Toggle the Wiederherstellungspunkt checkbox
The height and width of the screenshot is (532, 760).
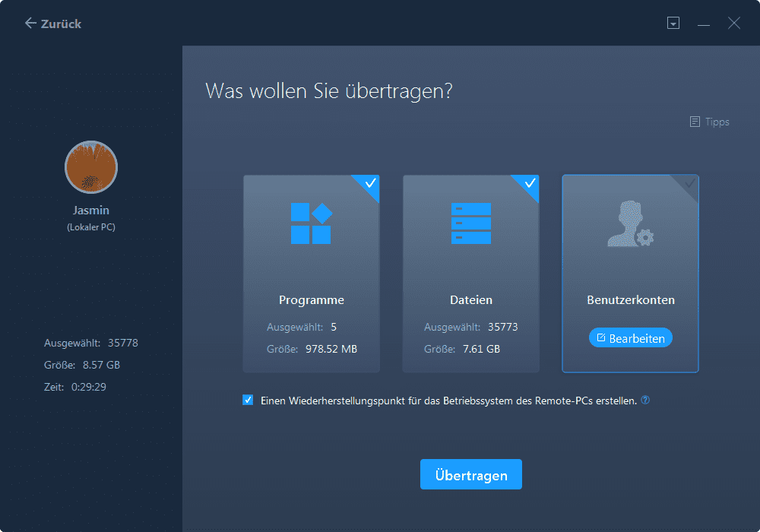[248, 401]
